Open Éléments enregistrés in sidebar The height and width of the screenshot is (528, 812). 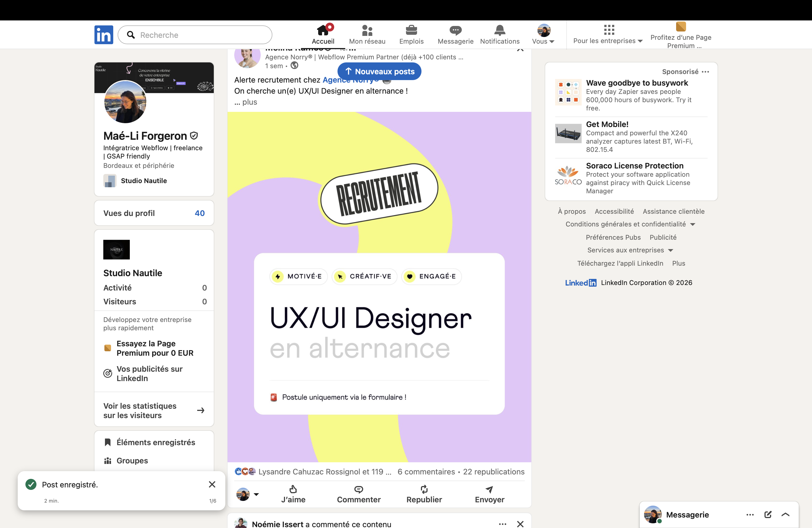click(x=155, y=442)
